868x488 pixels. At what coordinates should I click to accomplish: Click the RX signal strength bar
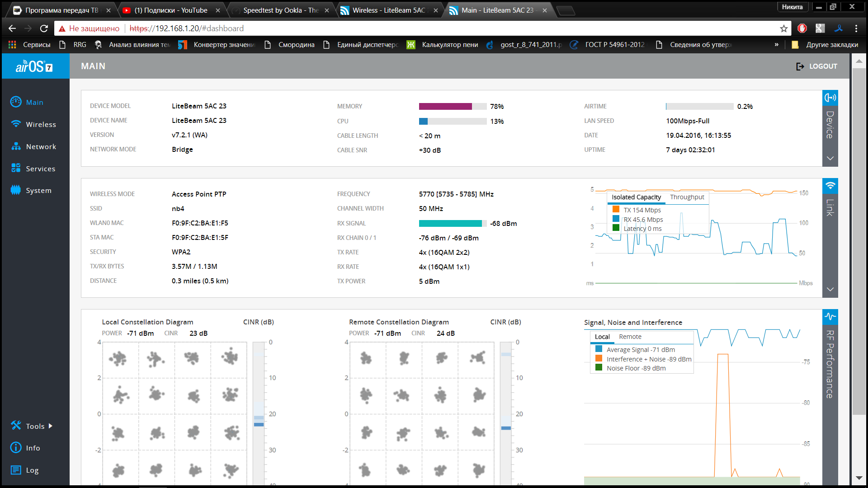(x=453, y=223)
